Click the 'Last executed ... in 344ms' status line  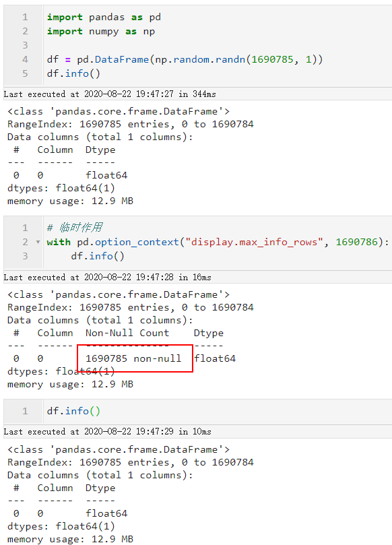pyautogui.click(x=110, y=94)
